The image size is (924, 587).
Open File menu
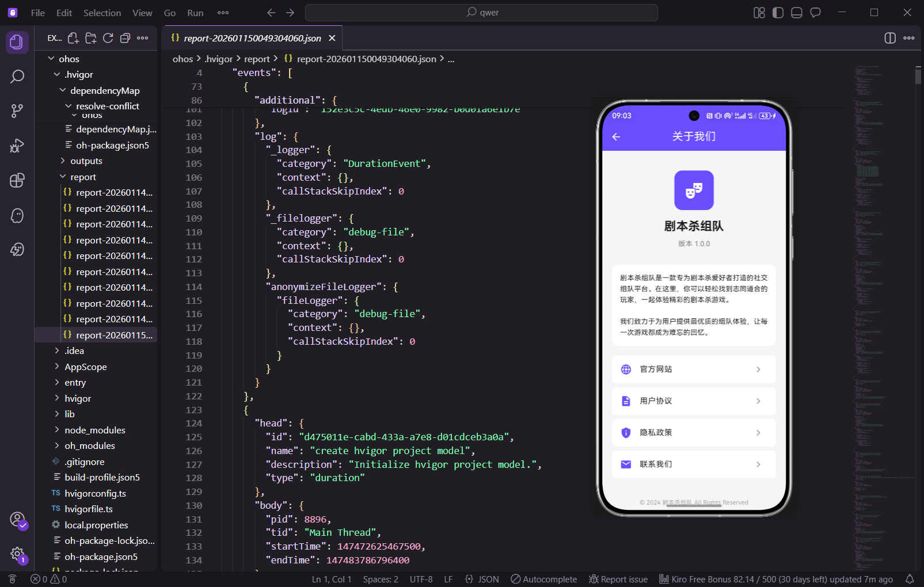[x=38, y=13]
